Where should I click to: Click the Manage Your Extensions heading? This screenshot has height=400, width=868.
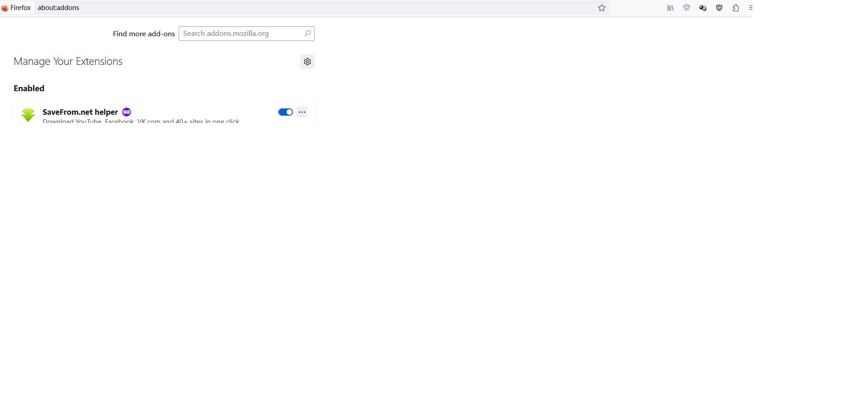click(68, 61)
